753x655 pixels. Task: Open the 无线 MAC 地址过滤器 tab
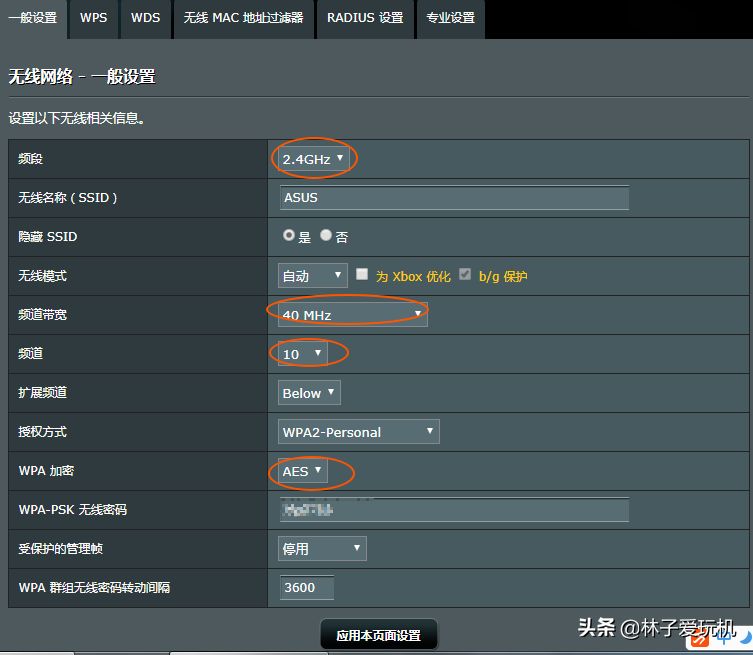point(243,18)
